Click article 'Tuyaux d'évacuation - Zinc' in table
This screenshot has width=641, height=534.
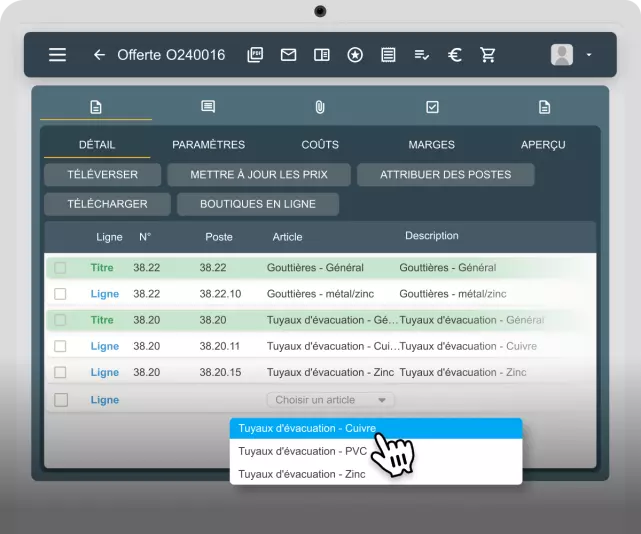click(330, 372)
